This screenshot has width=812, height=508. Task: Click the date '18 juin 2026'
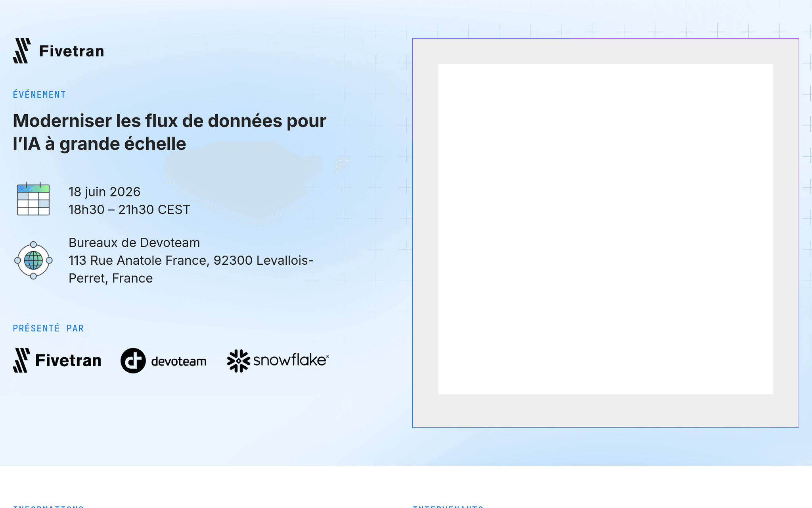[104, 192]
